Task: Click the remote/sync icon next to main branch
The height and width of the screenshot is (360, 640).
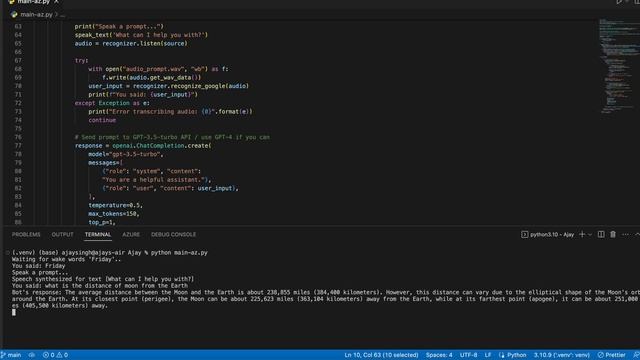Action: pos(31,355)
